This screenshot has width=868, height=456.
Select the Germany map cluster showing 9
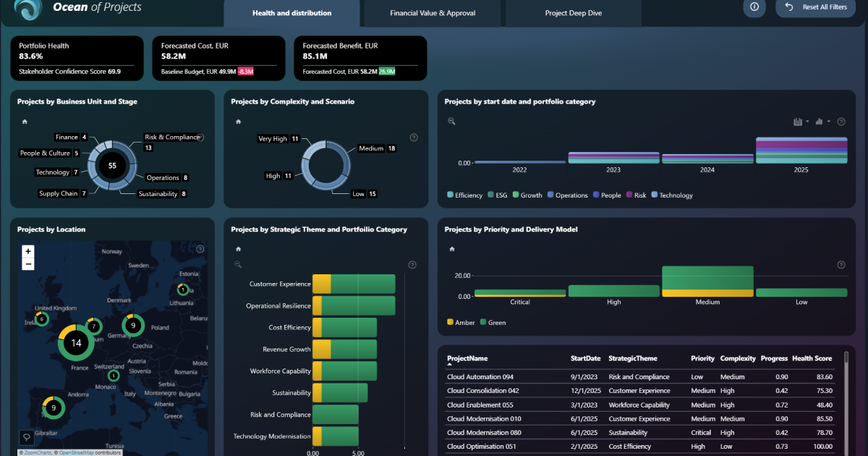pyautogui.click(x=133, y=326)
